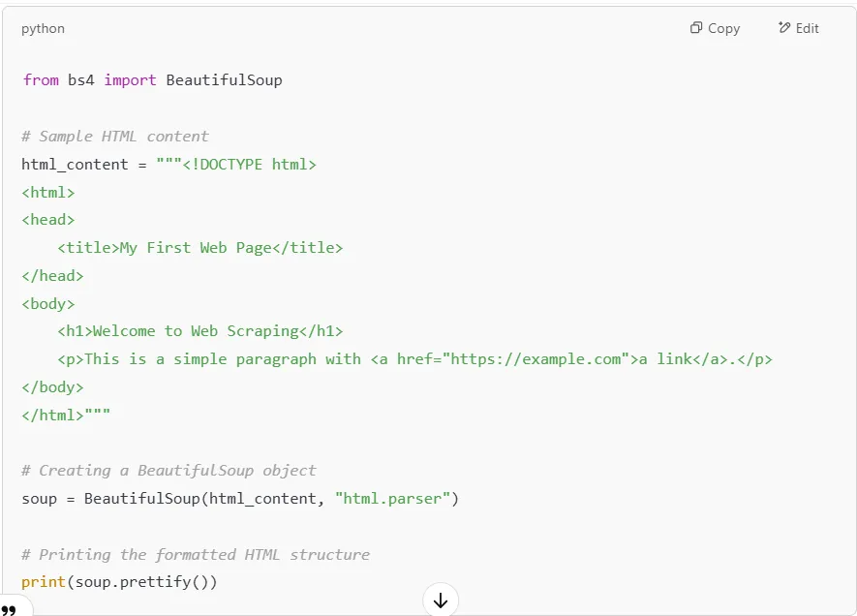Click the <title>My First Web Page</title> line

coord(199,248)
